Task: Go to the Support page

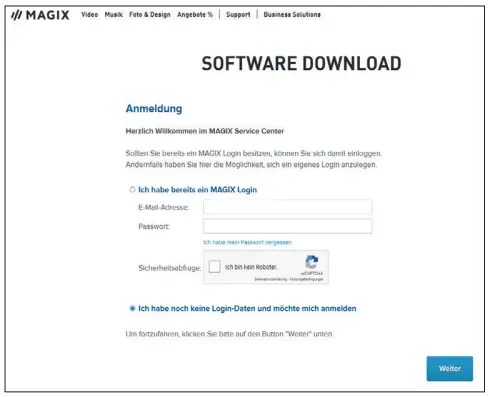Action: pyautogui.click(x=238, y=15)
